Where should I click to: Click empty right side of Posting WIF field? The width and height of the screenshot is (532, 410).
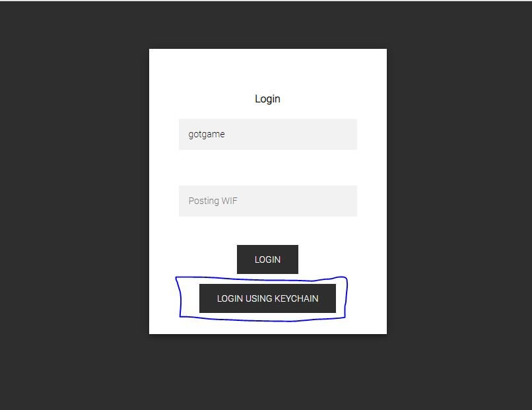pos(306,201)
